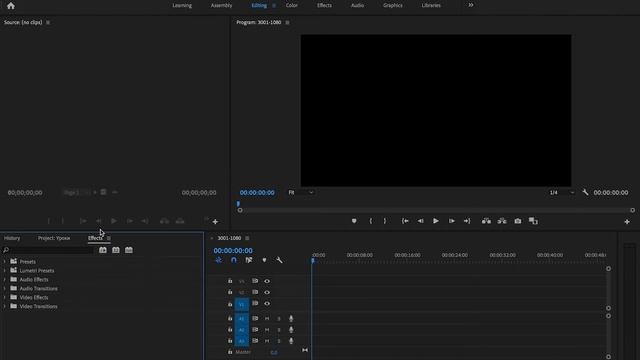
Task: Filter by 32-bit Color effects icon
Action: pos(116,250)
